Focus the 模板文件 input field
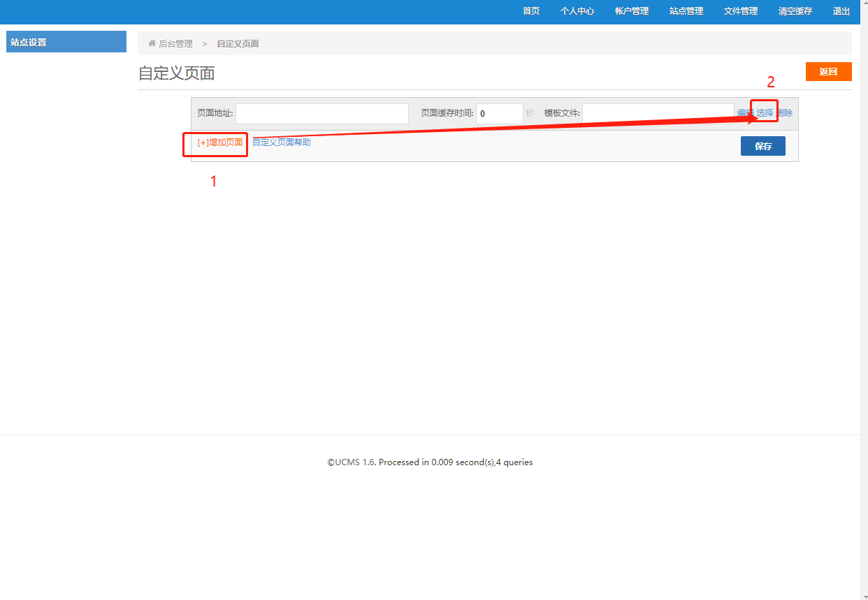 658,114
